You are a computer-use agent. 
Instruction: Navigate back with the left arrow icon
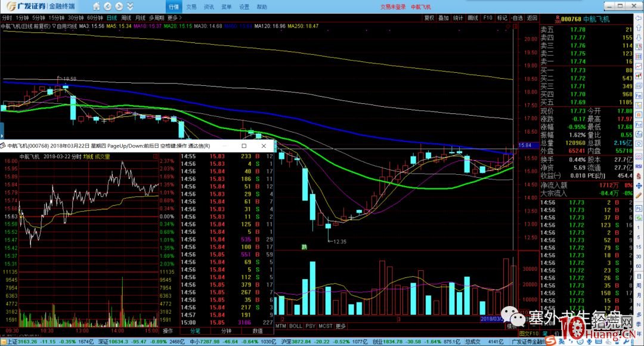pyautogui.click(x=107, y=7)
